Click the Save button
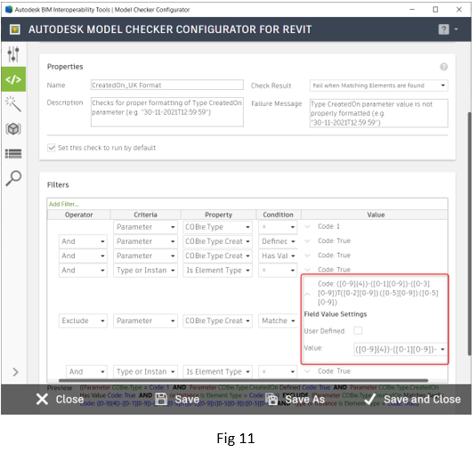The image size is (476, 452). point(177,399)
